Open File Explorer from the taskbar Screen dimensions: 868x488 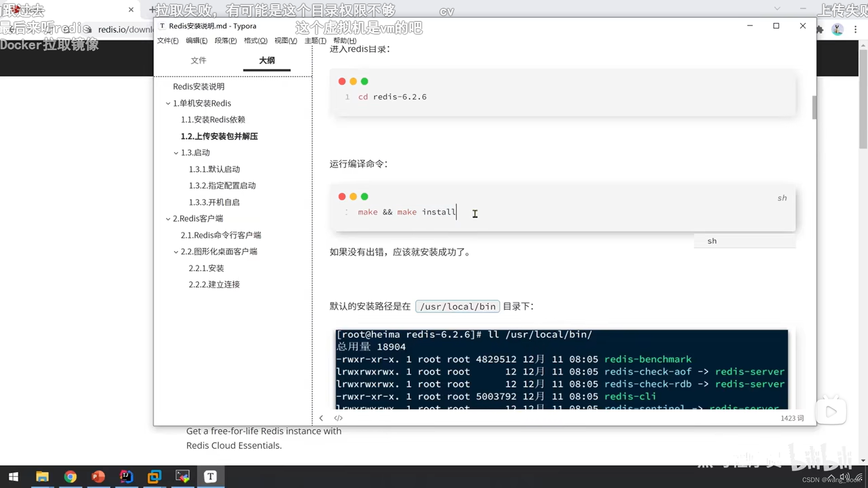(42, 476)
